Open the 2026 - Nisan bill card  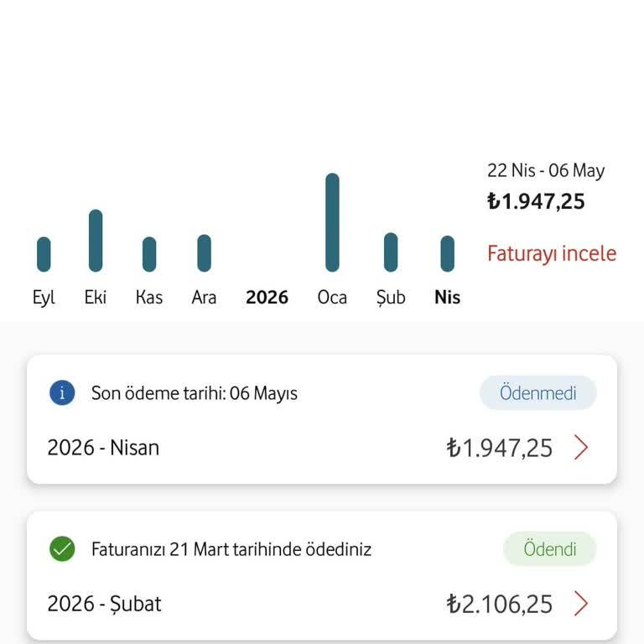322,419
